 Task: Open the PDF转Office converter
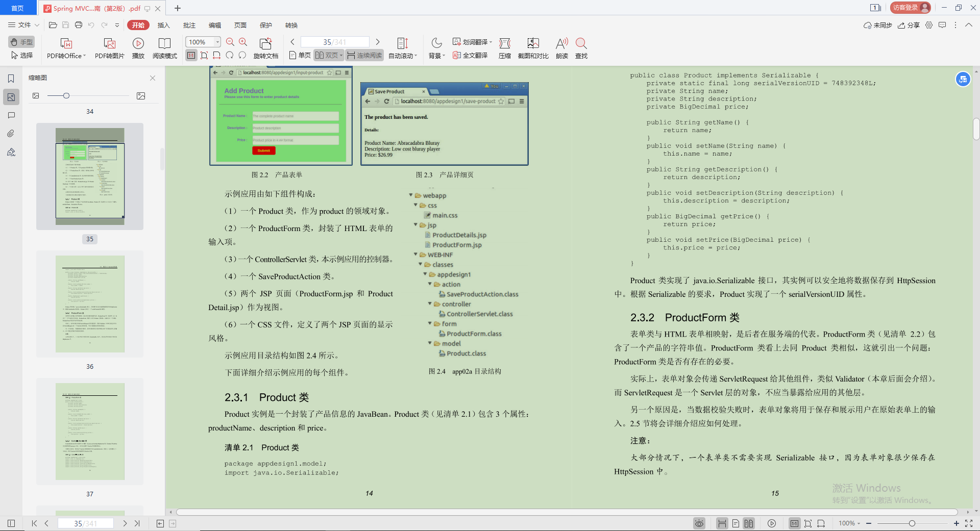tap(66, 48)
